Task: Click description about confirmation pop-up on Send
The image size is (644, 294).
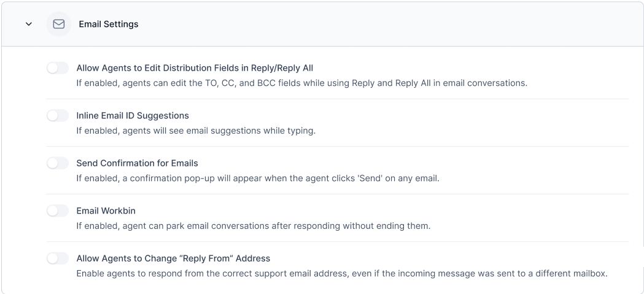Action: (258, 179)
